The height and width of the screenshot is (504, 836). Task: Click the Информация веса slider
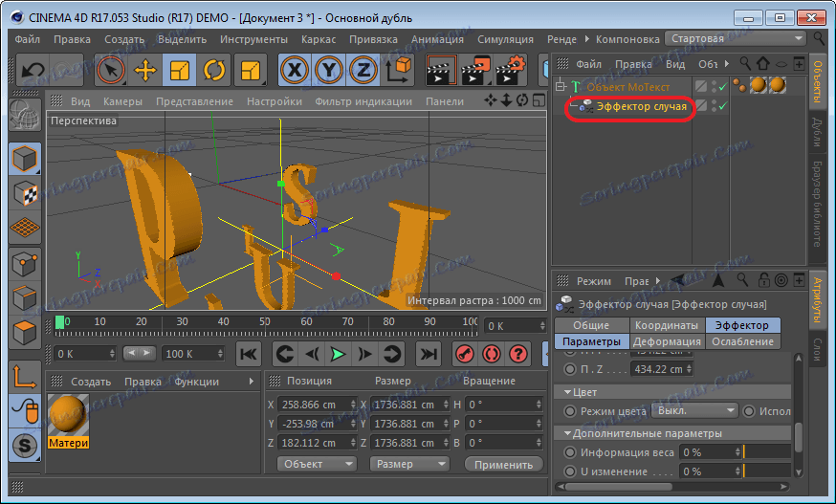point(767,452)
